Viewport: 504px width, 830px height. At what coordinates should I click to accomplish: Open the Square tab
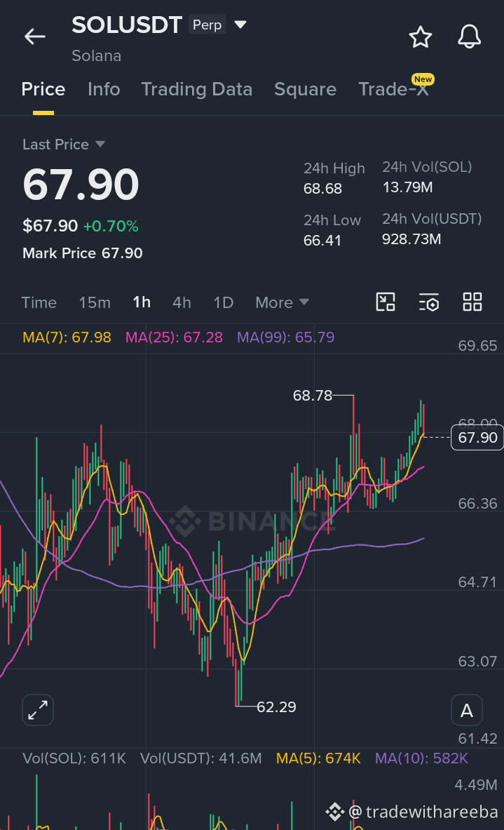305,89
